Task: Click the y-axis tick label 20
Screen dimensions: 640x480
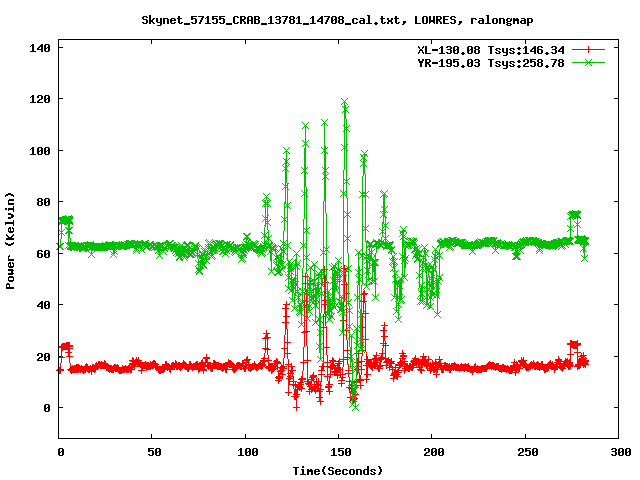Action: [x=44, y=357]
